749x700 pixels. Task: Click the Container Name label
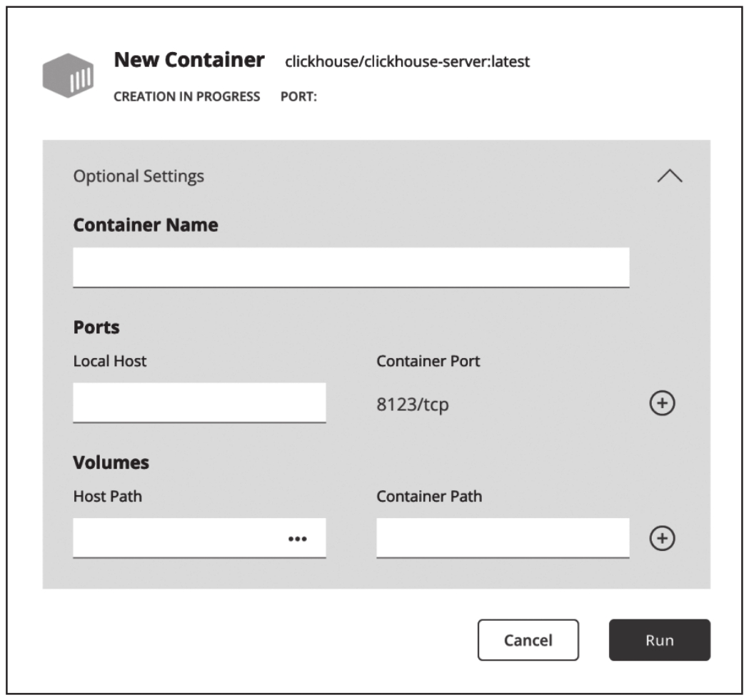coord(146,225)
